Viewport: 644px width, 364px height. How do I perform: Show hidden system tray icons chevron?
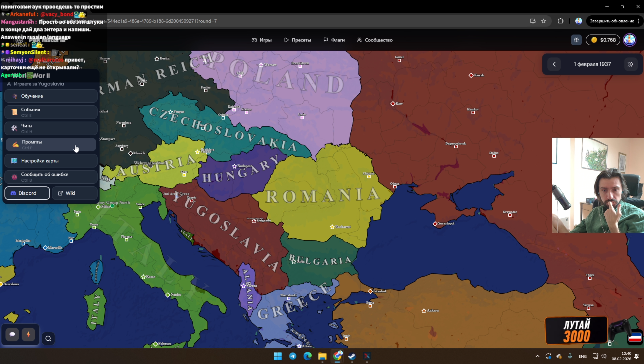pyautogui.click(x=537, y=356)
